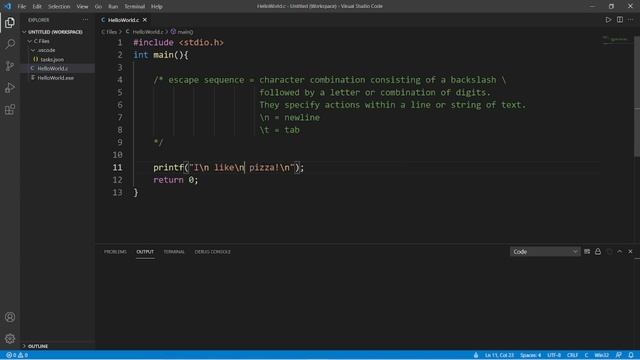The image size is (640, 360).
Task: Click main() in the breadcrumb
Action: tap(182, 32)
